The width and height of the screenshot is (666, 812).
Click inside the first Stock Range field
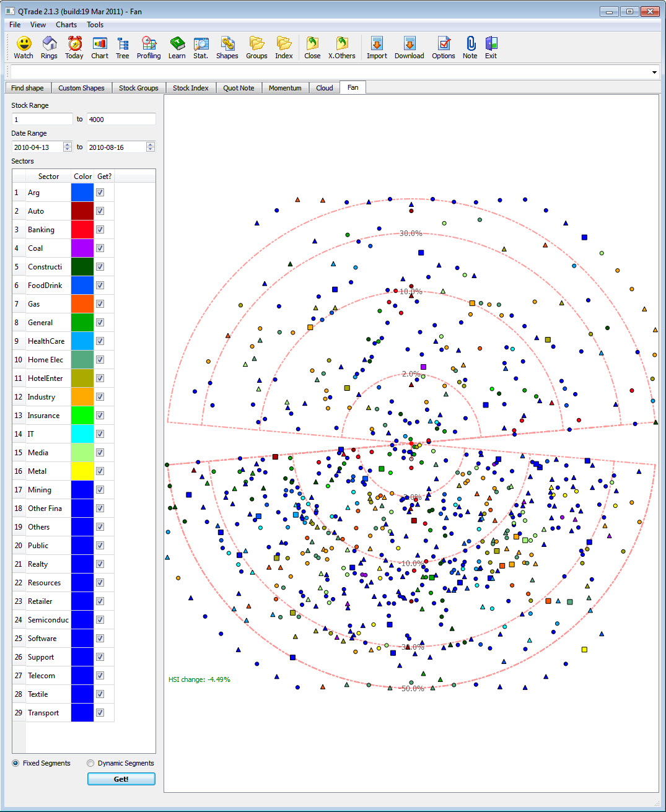click(x=41, y=119)
